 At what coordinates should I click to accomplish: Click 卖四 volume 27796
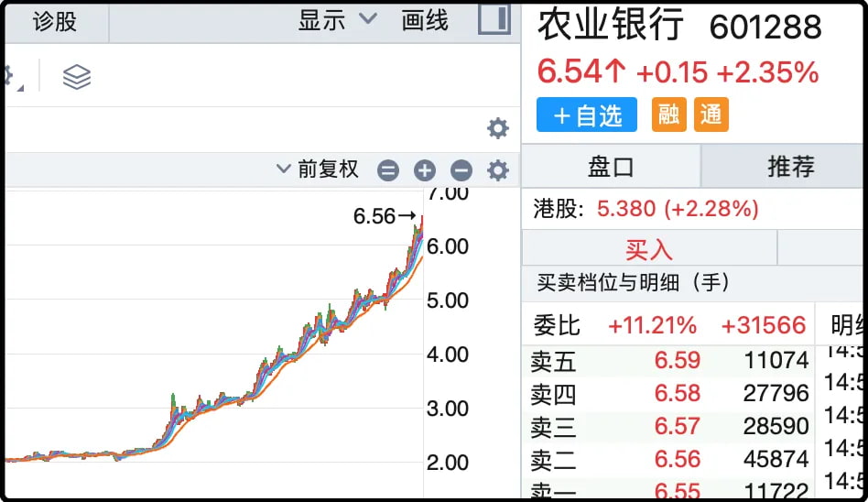point(776,393)
